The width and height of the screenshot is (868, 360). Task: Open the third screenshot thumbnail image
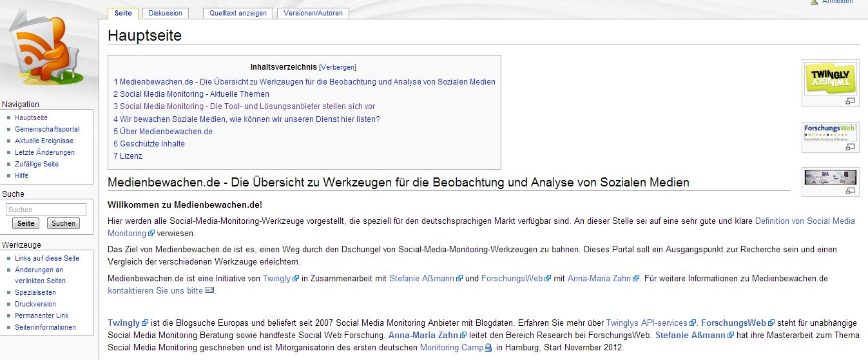click(830, 177)
